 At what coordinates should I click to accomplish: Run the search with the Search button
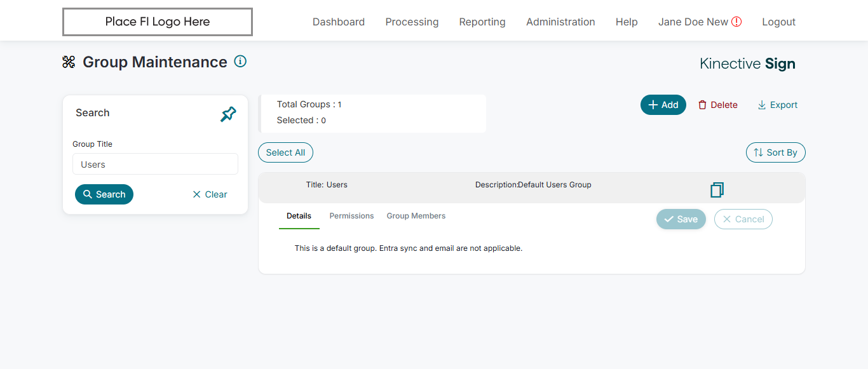pos(104,194)
